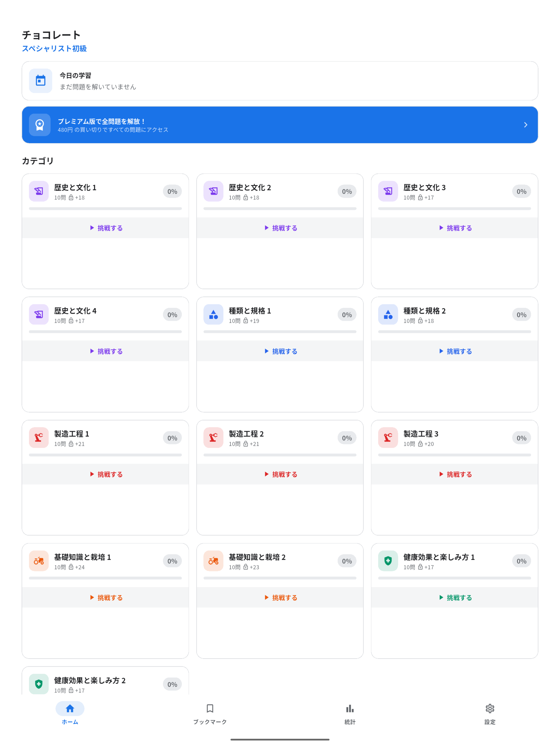
Task: Click the 0% badge on 種類と規格 2
Action: [521, 315]
